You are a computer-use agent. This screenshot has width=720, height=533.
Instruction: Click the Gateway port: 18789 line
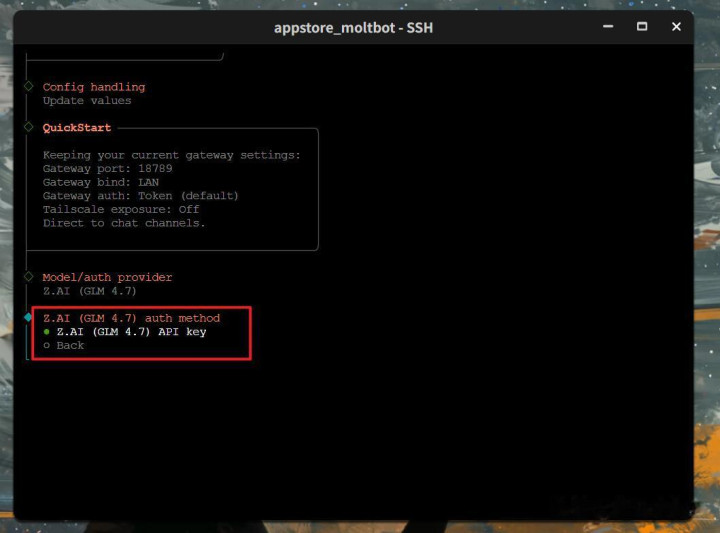coord(107,169)
